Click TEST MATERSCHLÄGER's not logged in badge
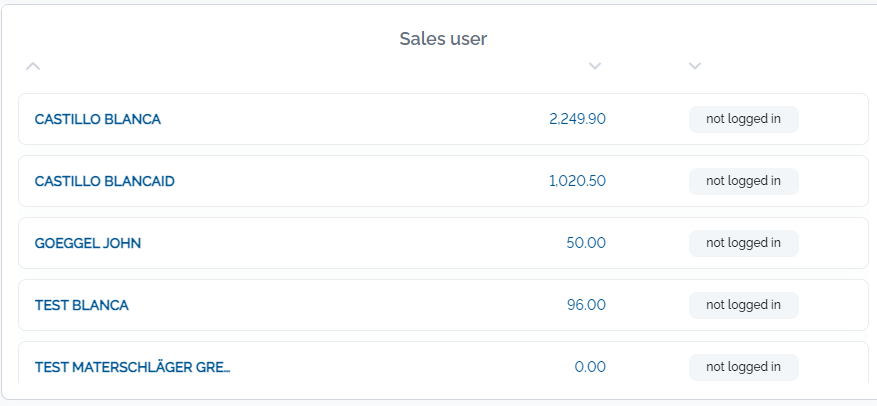Screen dimensions: 877x406 coord(743,367)
